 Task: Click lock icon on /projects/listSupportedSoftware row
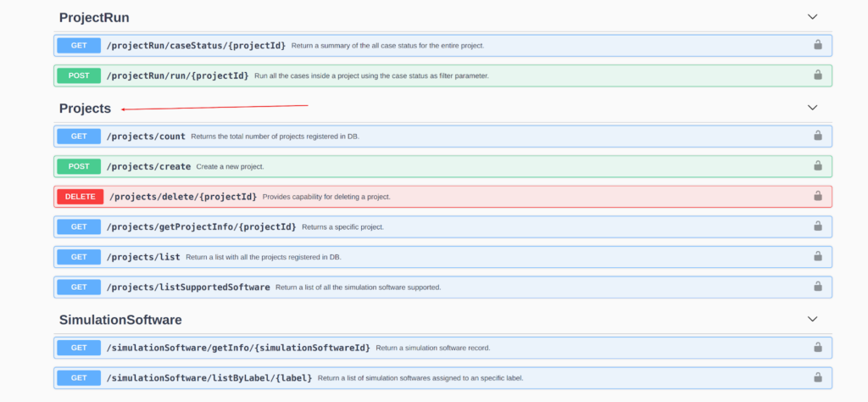(x=818, y=287)
